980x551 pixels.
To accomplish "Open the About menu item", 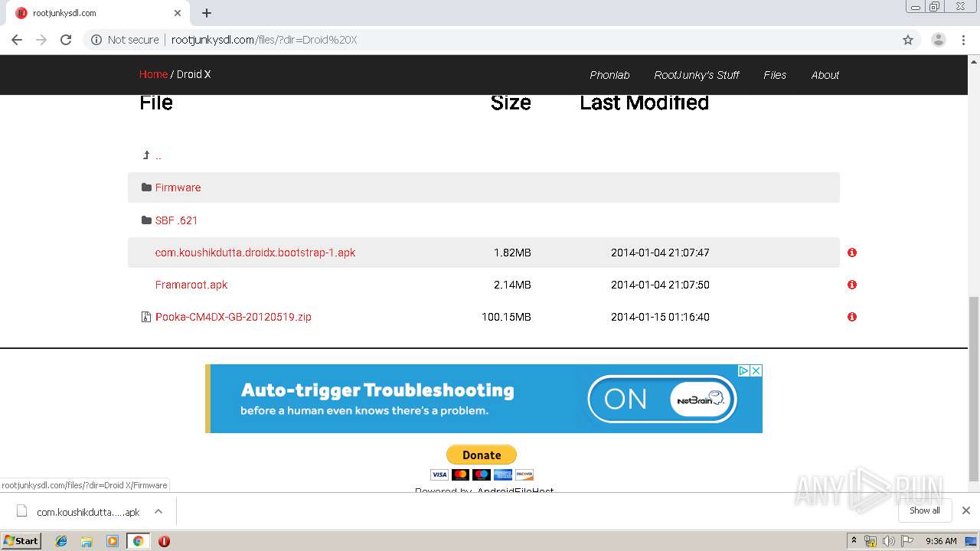I will 825,75.
